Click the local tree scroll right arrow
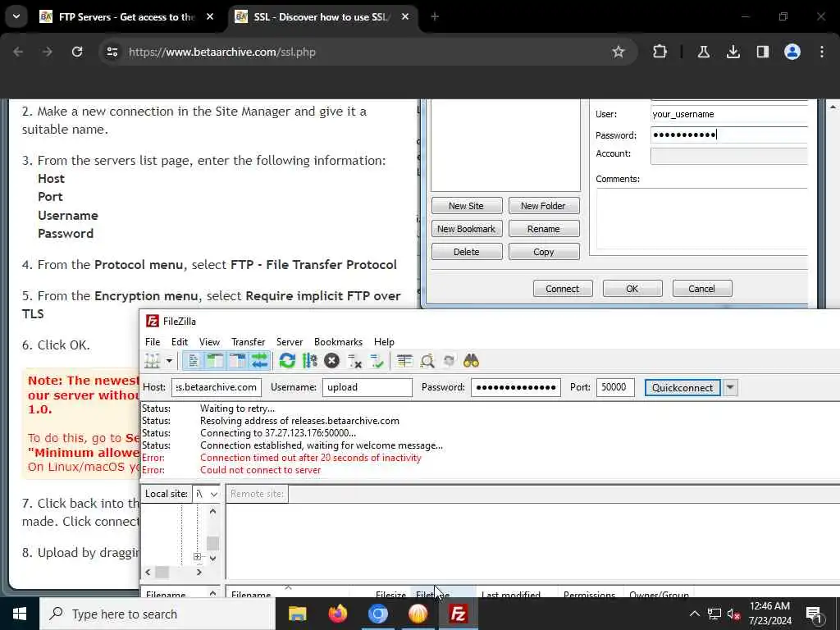This screenshot has width=840, height=630. coord(199,572)
